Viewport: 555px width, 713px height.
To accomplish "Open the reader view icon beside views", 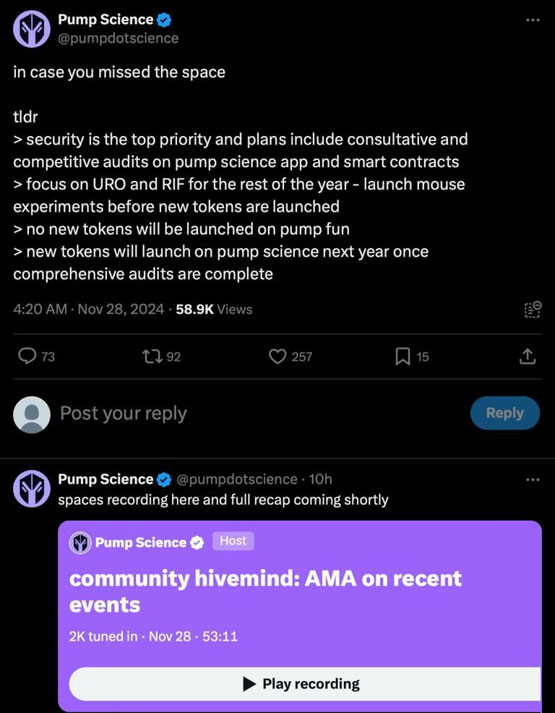I will click(x=532, y=310).
